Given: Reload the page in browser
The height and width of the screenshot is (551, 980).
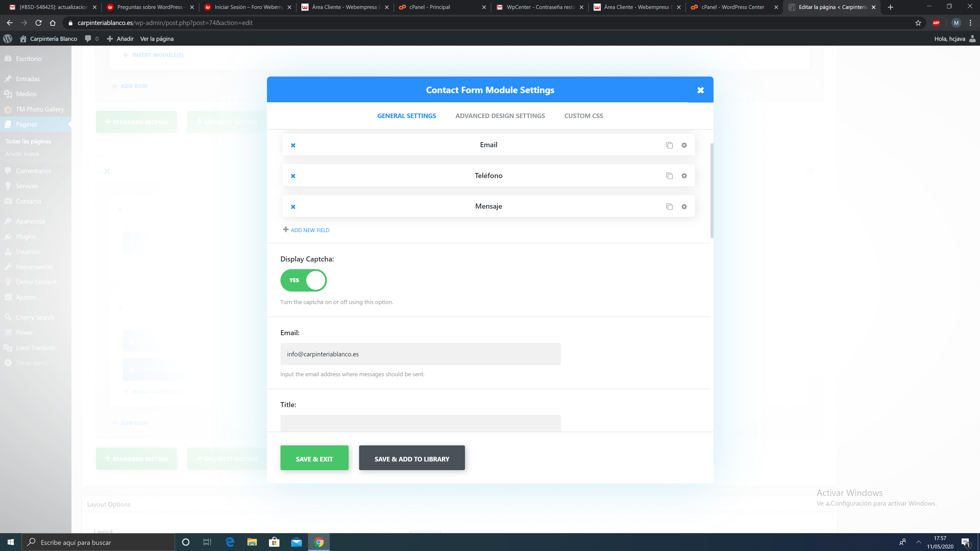Looking at the screenshot, I should click(39, 23).
